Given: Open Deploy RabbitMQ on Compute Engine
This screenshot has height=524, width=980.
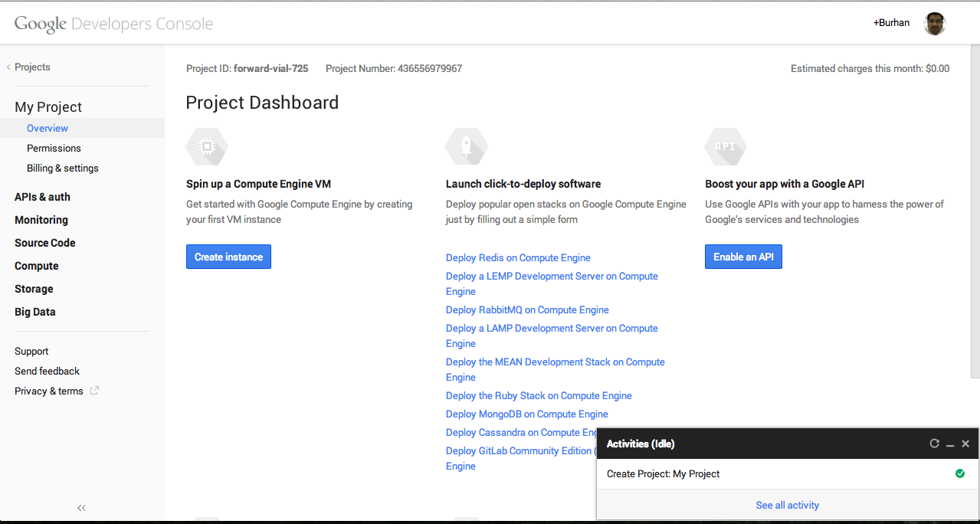Looking at the screenshot, I should click(527, 310).
